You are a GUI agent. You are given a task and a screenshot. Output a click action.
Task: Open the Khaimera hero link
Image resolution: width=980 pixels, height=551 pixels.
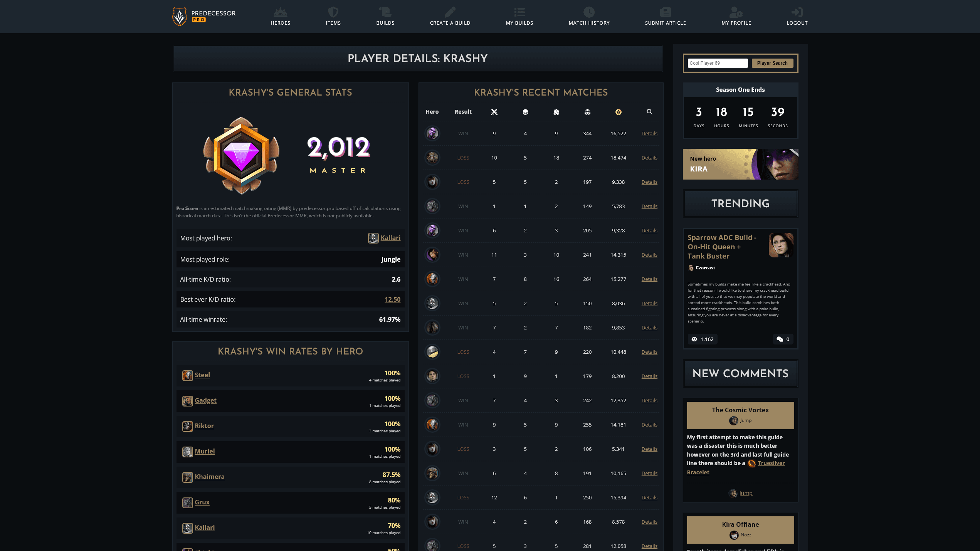[x=209, y=477]
